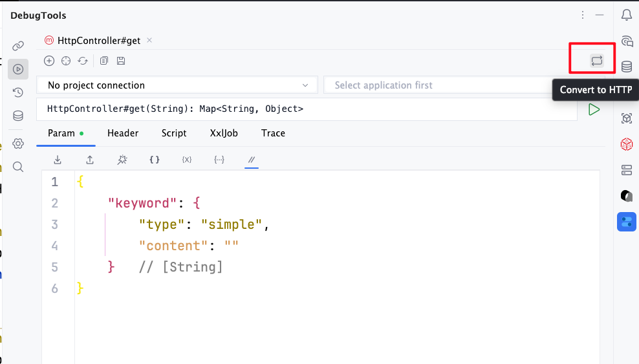Click the copy document toolbar icon

[104, 61]
